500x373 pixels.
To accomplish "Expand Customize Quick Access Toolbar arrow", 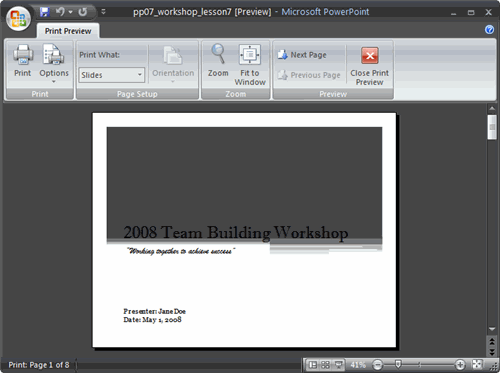I will click(x=103, y=12).
